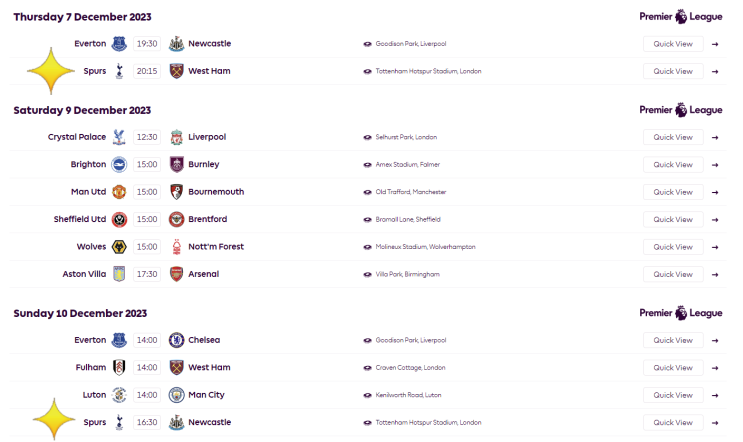Click the Man Utd club crest
The height and width of the screenshot is (442, 743).
point(119,192)
